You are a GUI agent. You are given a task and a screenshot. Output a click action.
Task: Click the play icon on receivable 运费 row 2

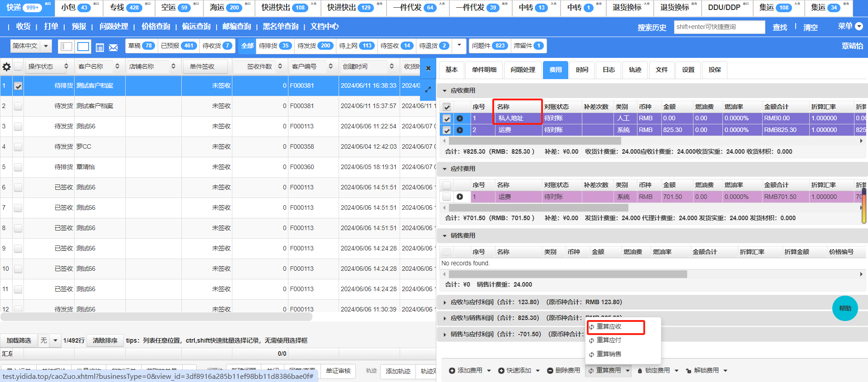[460, 130]
